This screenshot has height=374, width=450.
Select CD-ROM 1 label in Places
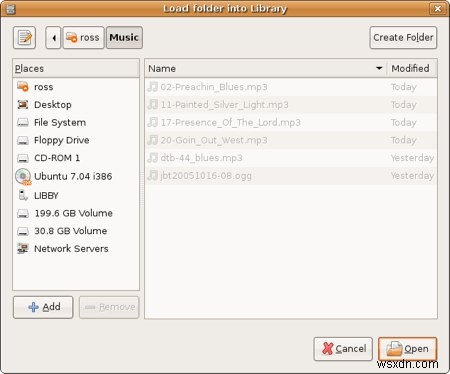tap(57, 158)
